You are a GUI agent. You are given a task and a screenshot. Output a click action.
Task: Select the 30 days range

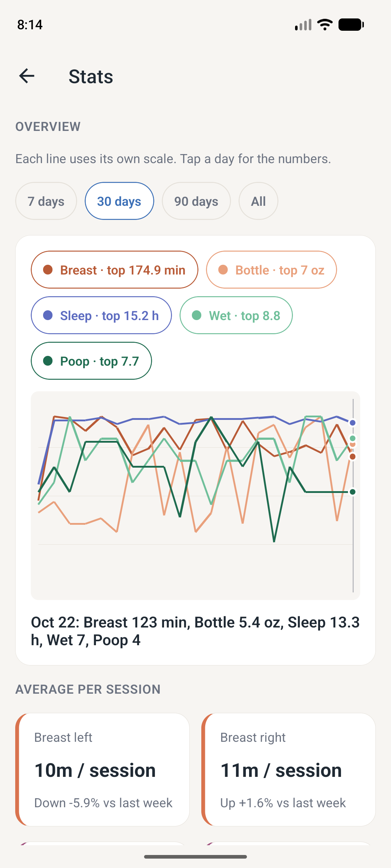point(119,201)
